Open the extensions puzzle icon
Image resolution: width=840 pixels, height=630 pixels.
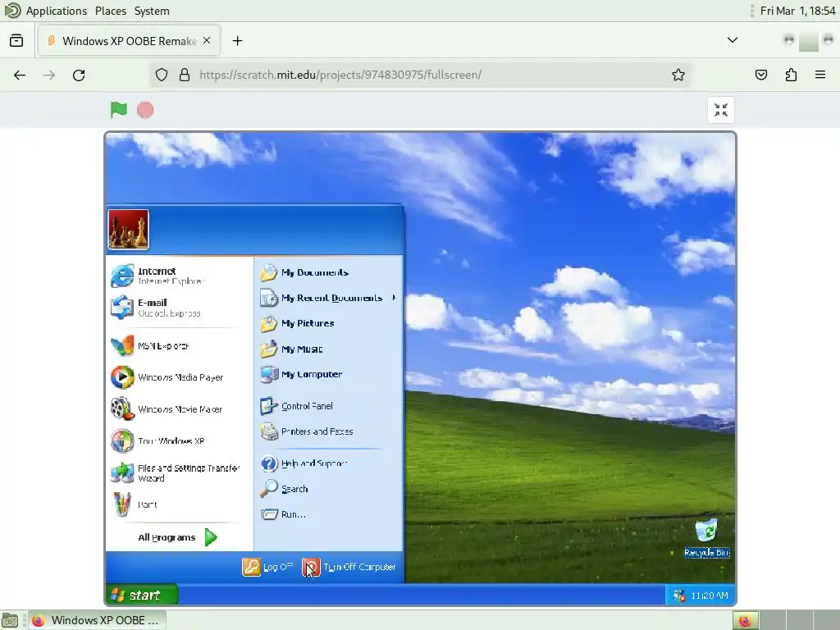(x=791, y=75)
